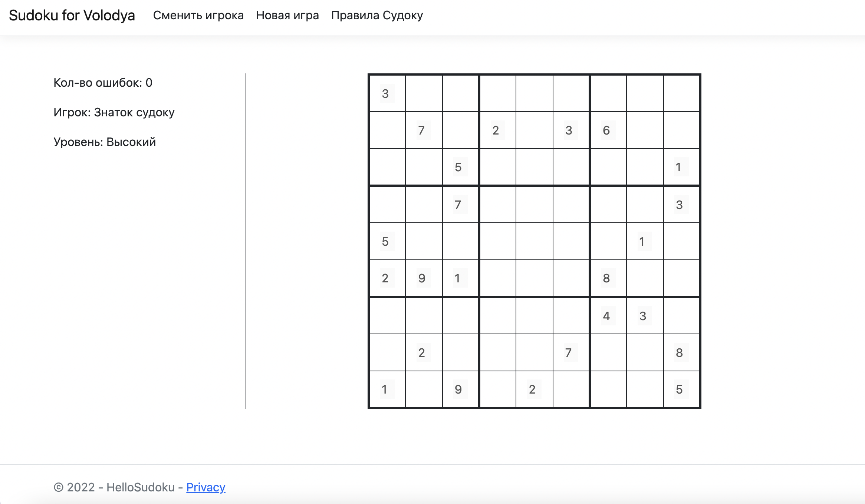This screenshot has height=504, width=865.
Task: Click Сменить игрока to change player
Action: (198, 15)
